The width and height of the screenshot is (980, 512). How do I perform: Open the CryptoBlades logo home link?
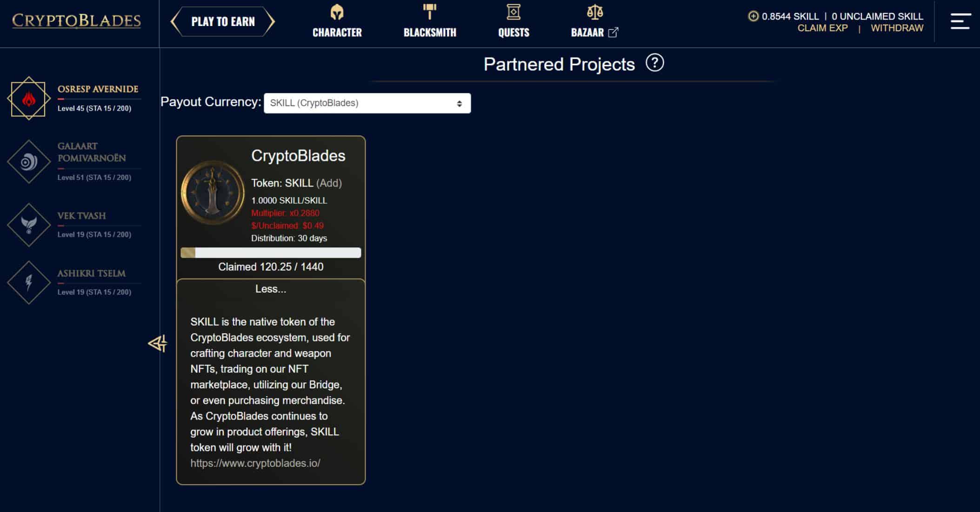pyautogui.click(x=76, y=21)
